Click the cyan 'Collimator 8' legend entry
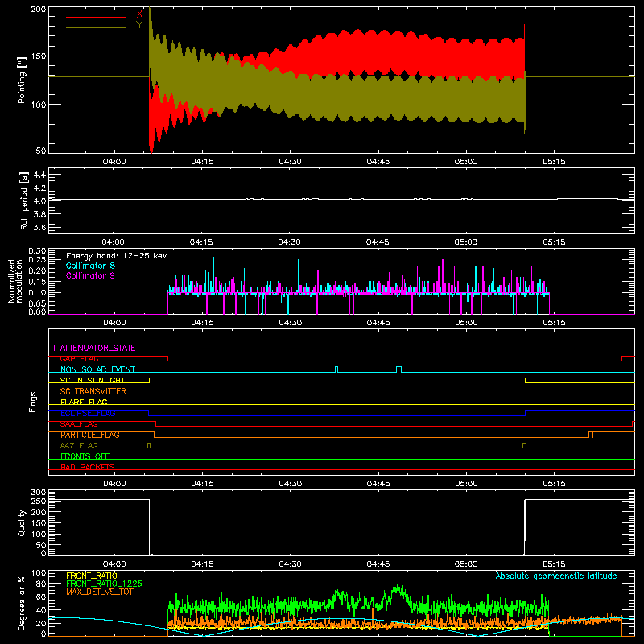Screen dimensions: 644x644 [x=90, y=266]
